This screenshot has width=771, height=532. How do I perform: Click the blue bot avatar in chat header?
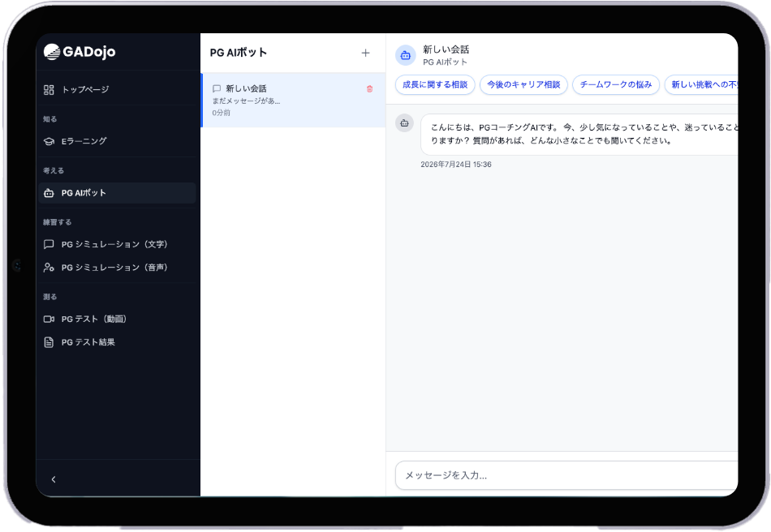click(x=406, y=55)
